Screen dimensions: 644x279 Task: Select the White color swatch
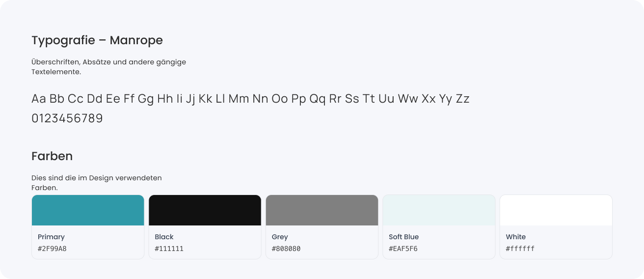tap(556, 210)
